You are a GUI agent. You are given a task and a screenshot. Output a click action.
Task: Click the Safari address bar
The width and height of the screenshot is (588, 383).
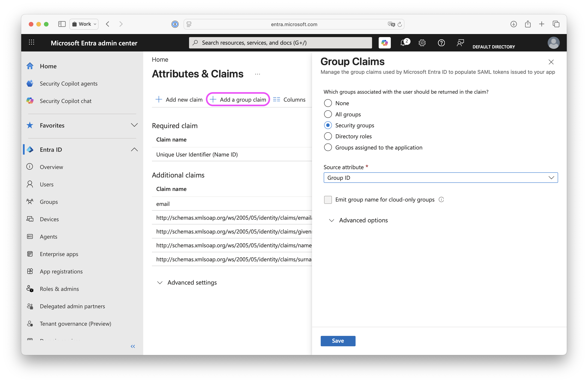tap(294, 24)
